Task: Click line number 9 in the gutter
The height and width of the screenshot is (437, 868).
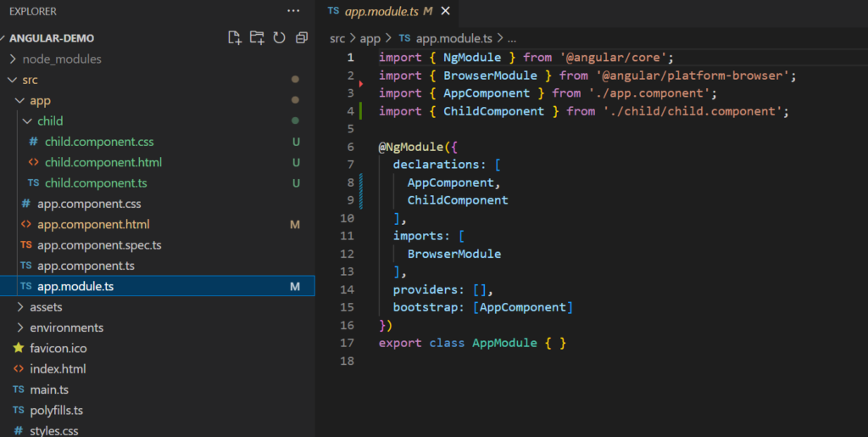Action: pos(350,200)
